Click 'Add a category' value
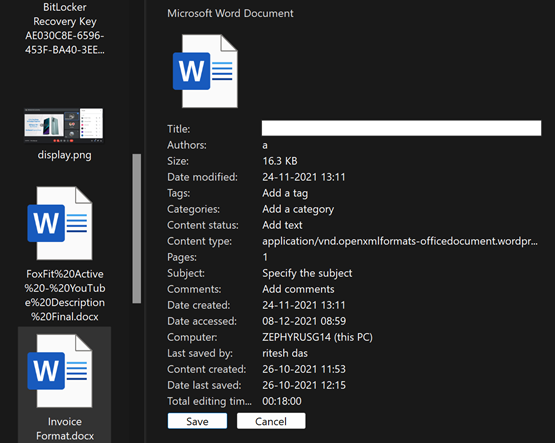 click(298, 209)
